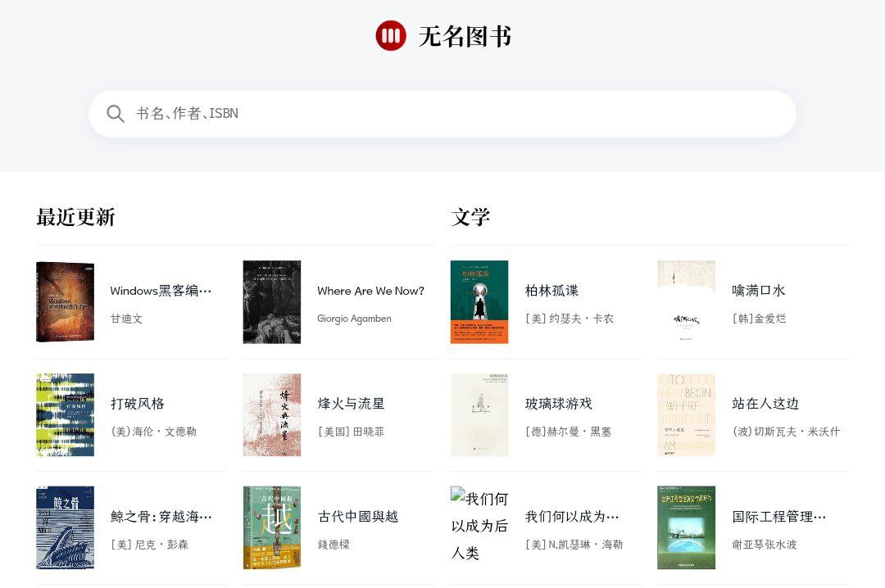Click the magnifying glass search icon
Screen dimensions: 885x588
pos(116,113)
